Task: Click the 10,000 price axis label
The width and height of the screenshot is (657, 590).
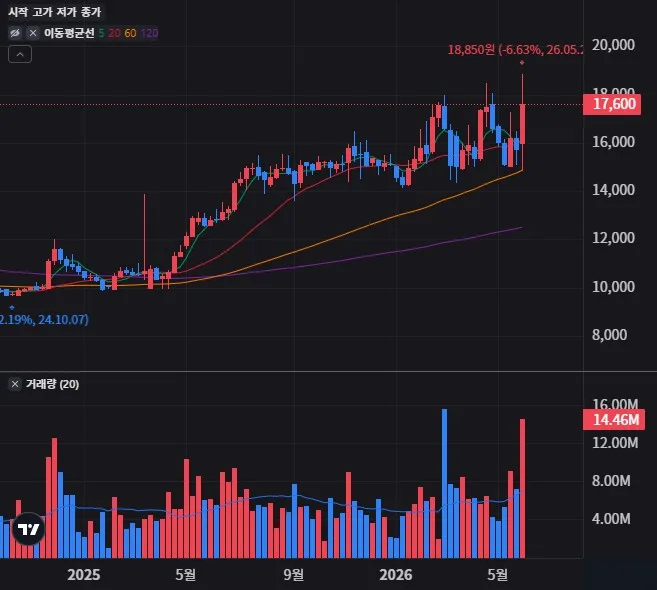Action: pos(613,287)
